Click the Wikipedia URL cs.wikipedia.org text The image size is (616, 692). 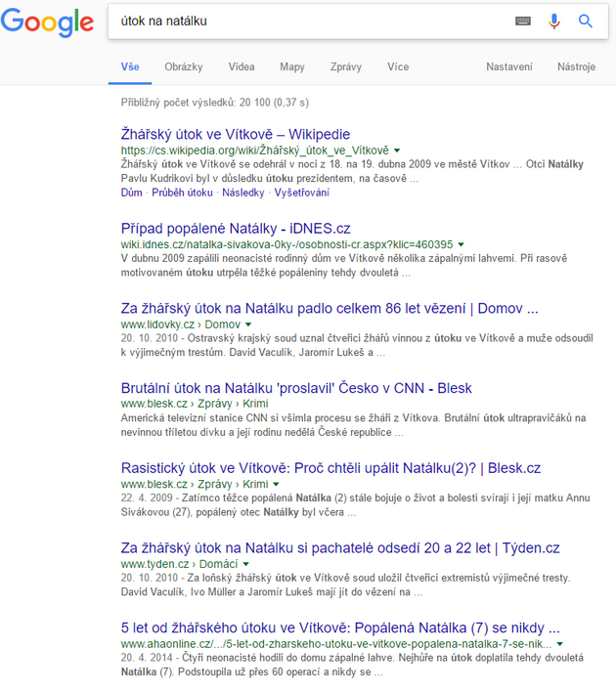pyautogui.click(x=255, y=151)
